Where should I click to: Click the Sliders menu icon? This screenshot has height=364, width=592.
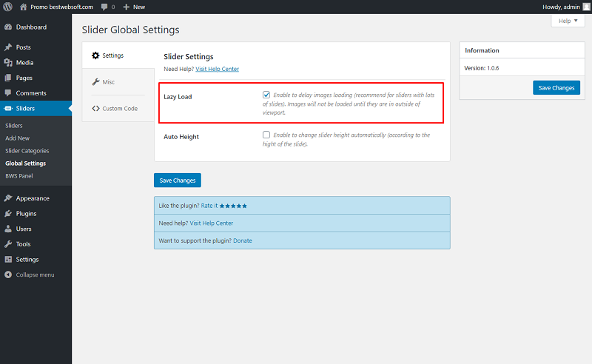(x=8, y=108)
